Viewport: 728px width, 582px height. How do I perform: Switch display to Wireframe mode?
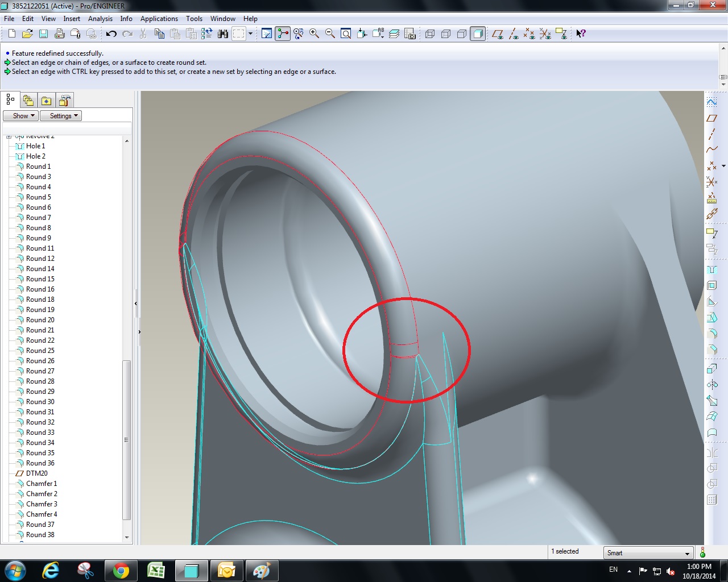(430, 34)
